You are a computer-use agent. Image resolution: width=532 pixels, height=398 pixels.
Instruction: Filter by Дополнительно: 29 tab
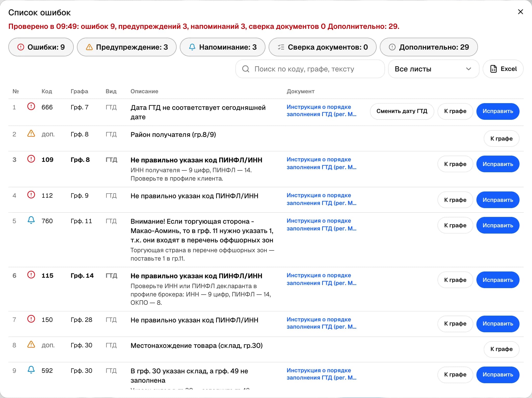(x=429, y=47)
